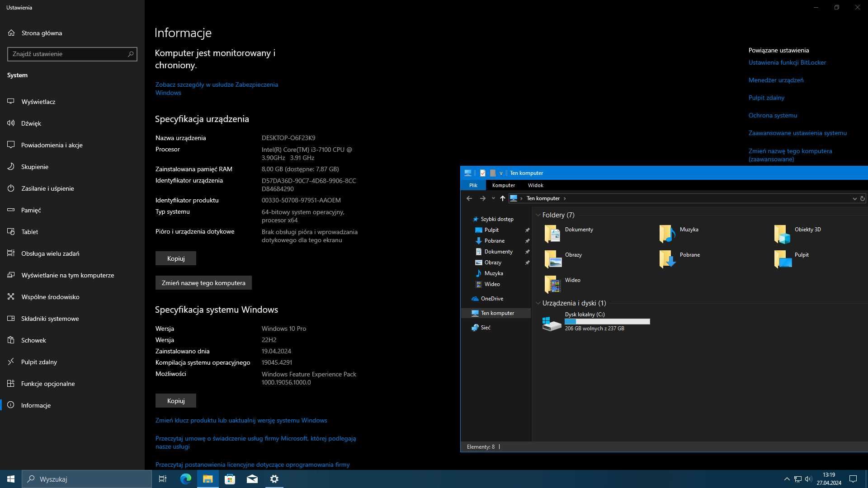868x488 pixels.
Task: Select Szybki dostęp in navigation pane
Action: click(497, 219)
